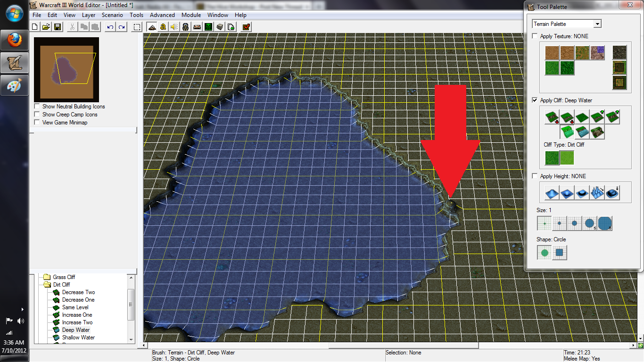Select the circle brush shape
Viewport: 644px width, 362px height.
click(x=545, y=253)
